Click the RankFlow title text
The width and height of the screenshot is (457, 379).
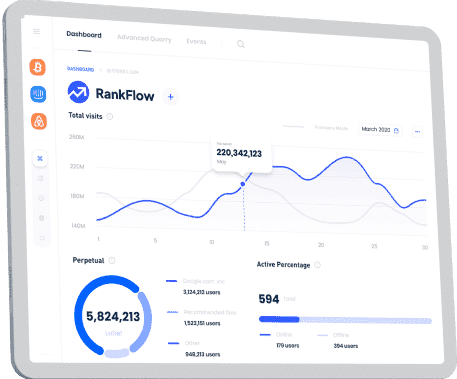[x=125, y=95]
